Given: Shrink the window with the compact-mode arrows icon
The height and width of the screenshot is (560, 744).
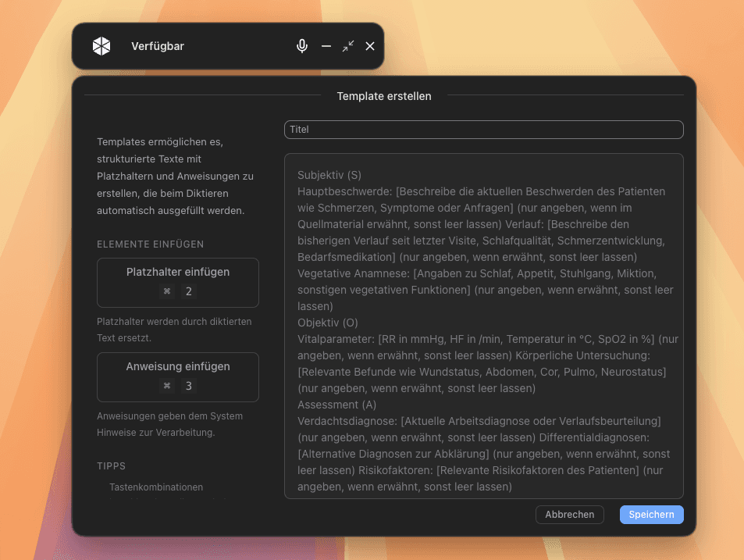Looking at the screenshot, I should 348,46.
